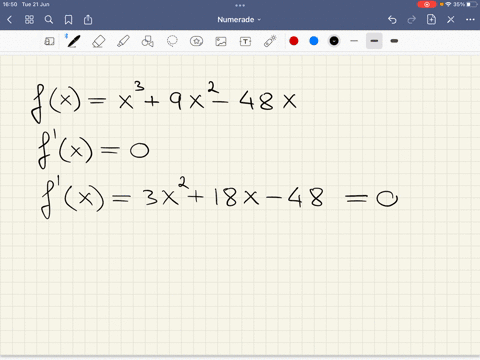
Task: Select the Image insert tool
Action: point(221,41)
